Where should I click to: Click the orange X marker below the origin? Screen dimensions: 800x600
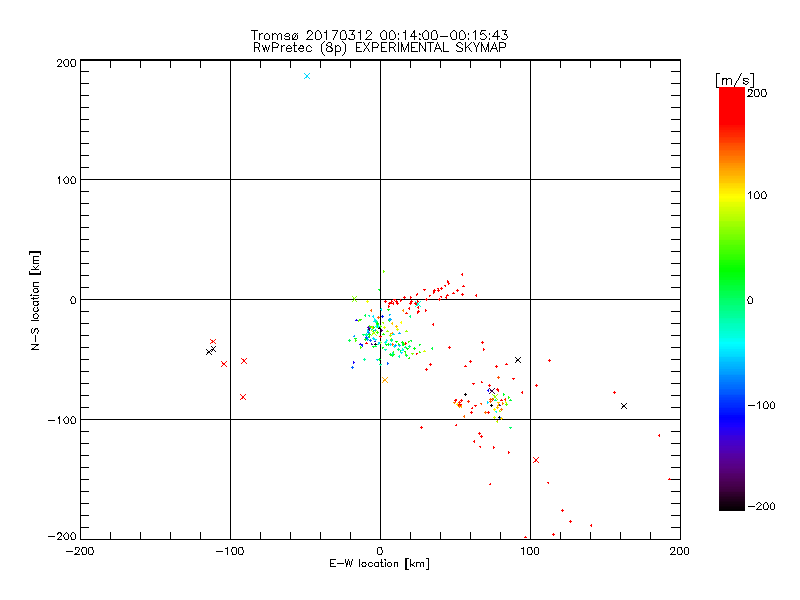[385, 379]
